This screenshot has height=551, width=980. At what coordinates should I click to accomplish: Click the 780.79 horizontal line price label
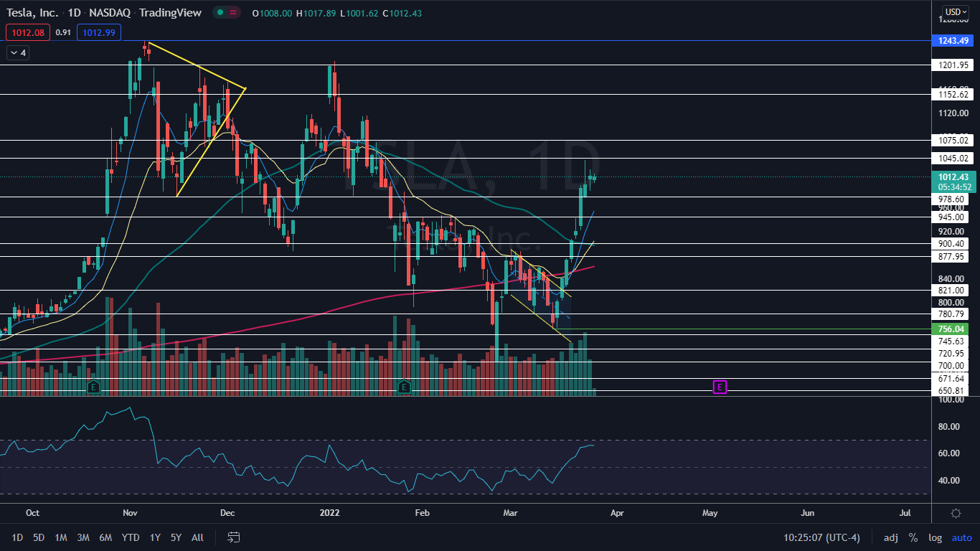(x=951, y=314)
